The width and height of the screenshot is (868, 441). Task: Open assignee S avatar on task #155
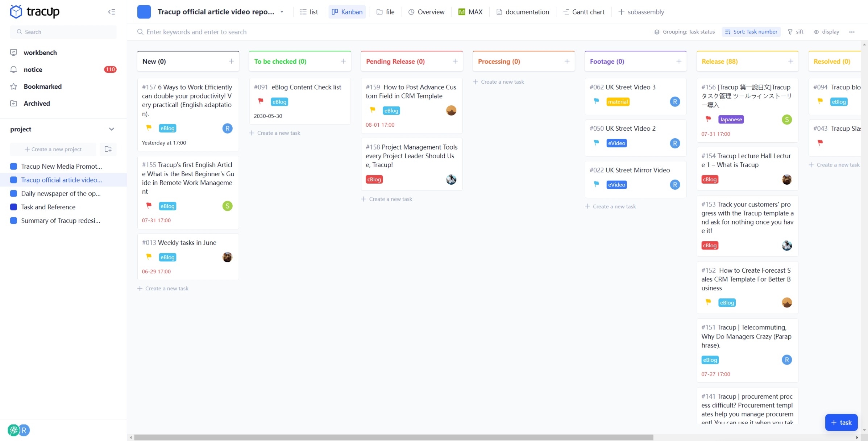pos(227,206)
